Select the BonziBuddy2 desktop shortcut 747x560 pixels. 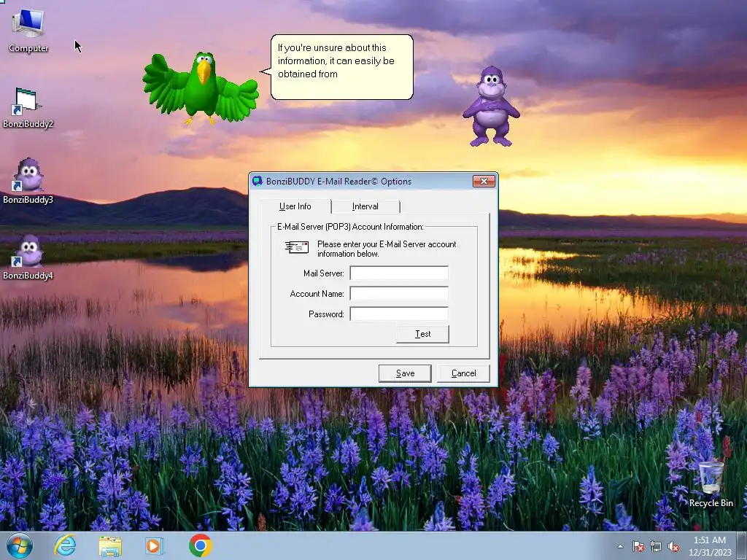(x=28, y=108)
